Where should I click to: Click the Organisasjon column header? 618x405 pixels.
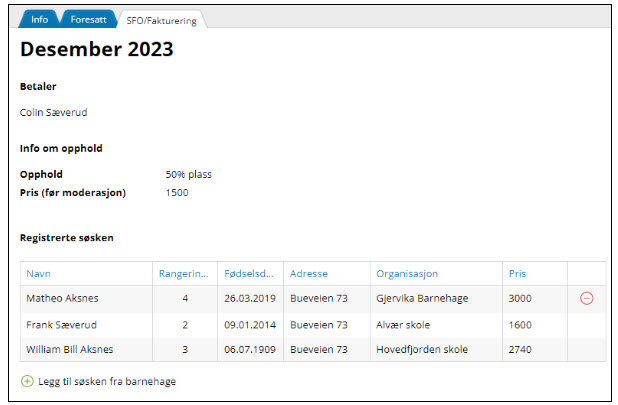406,274
